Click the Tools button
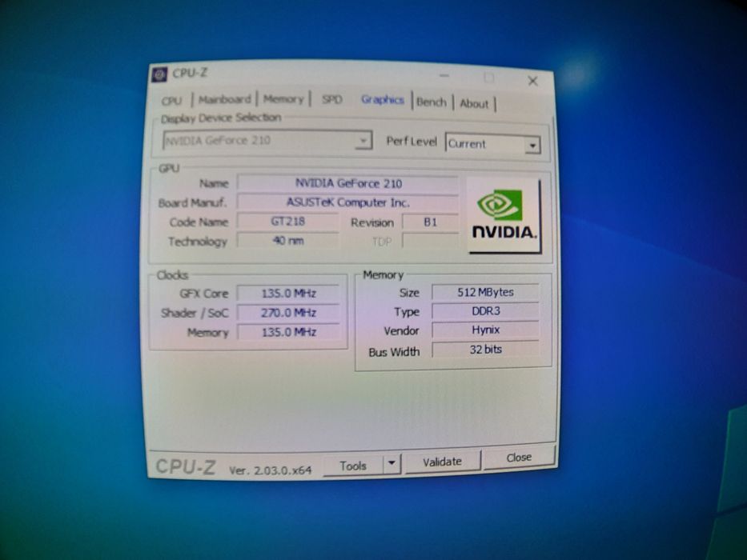Screen dimensions: 747x560 [353, 466]
